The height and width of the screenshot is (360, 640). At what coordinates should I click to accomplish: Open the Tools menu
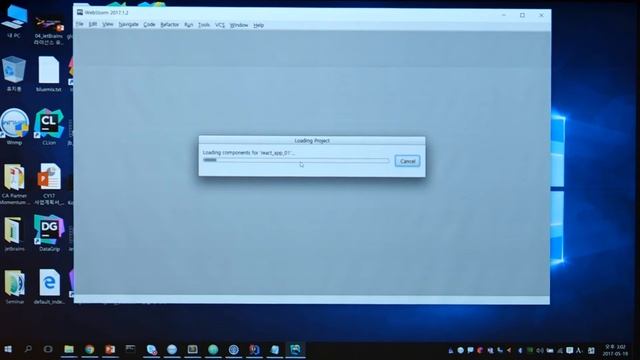(x=204, y=25)
